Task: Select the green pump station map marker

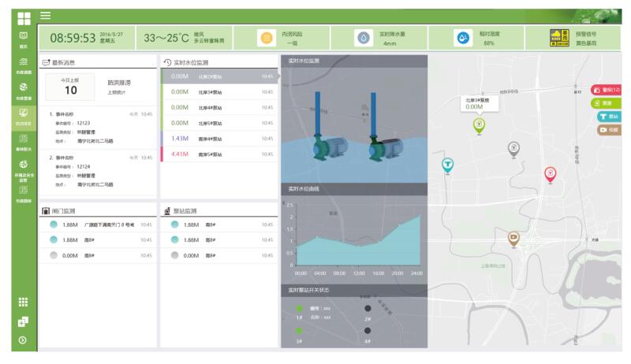Action: [x=479, y=124]
